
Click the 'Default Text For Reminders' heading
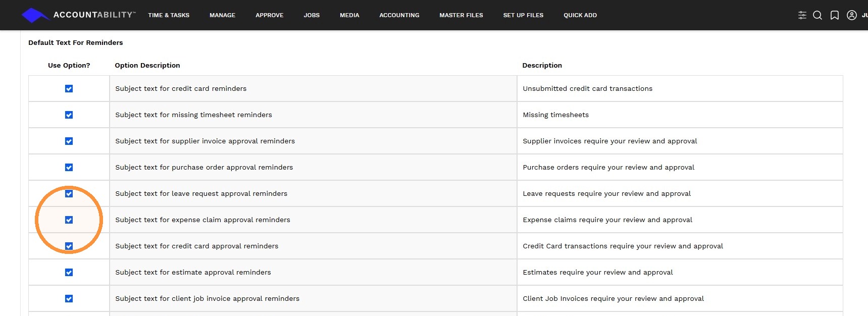(76, 42)
